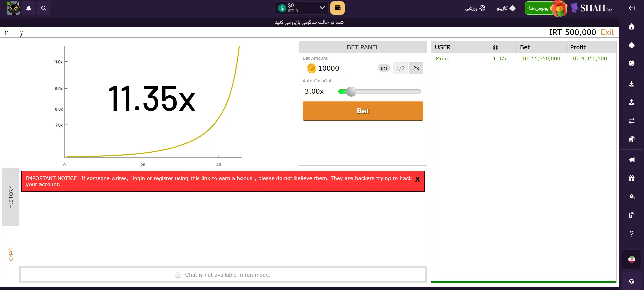Screen dimensions: 644x290
Task: Open the help question mark icon
Action: coord(631,234)
